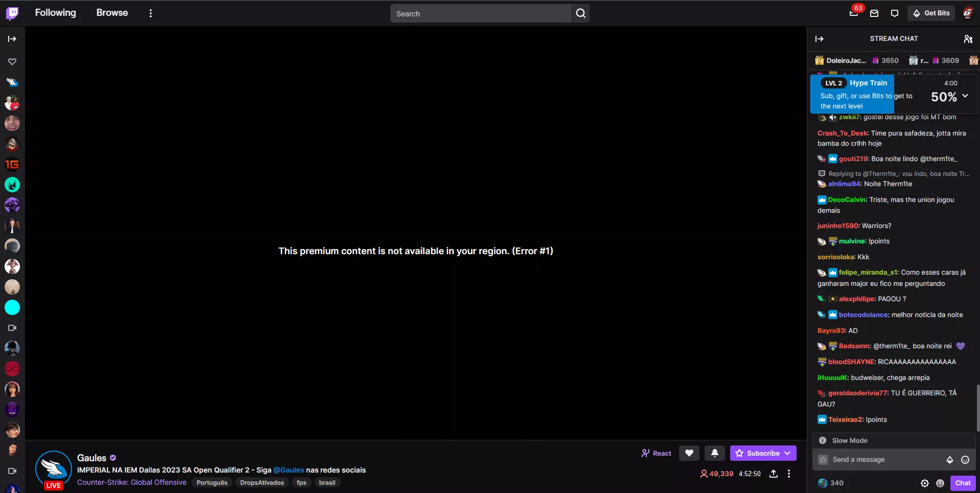980x493 pixels.
Task: Open the inbox notifications icon
Action: pyautogui.click(x=874, y=13)
